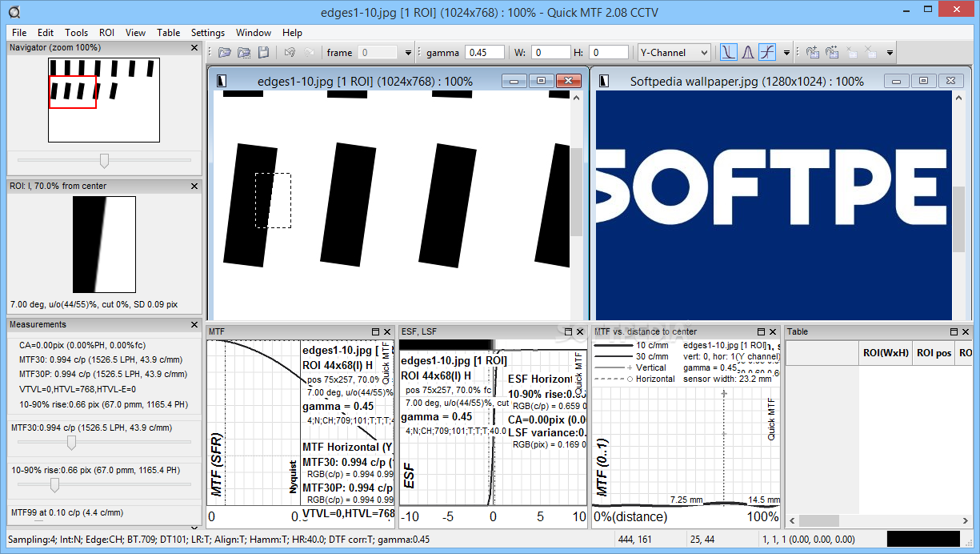Click the ROI(WxH) table column header
980x554 pixels.
pyautogui.click(x=885, y=353)
